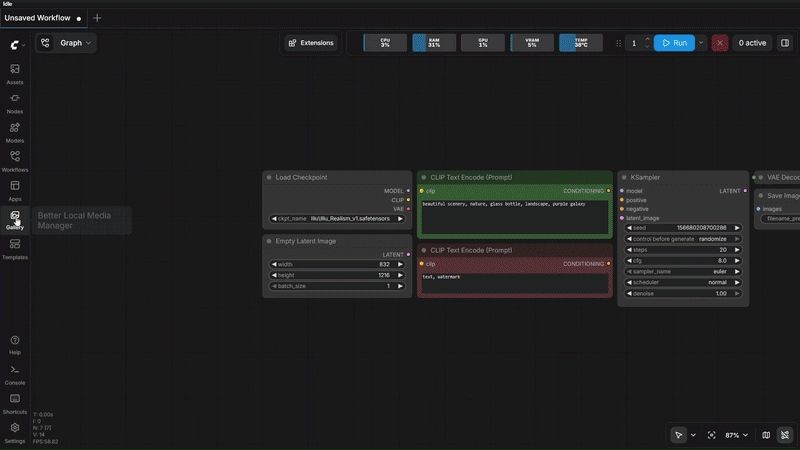
Task: Add a new workflow tab
Action: pyautogui.click(x=97, y=18)
